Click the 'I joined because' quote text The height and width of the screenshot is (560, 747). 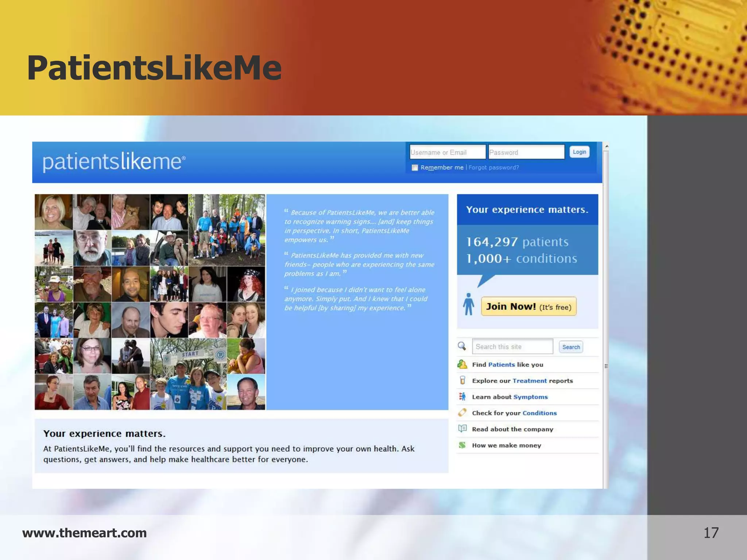[356, 299]
